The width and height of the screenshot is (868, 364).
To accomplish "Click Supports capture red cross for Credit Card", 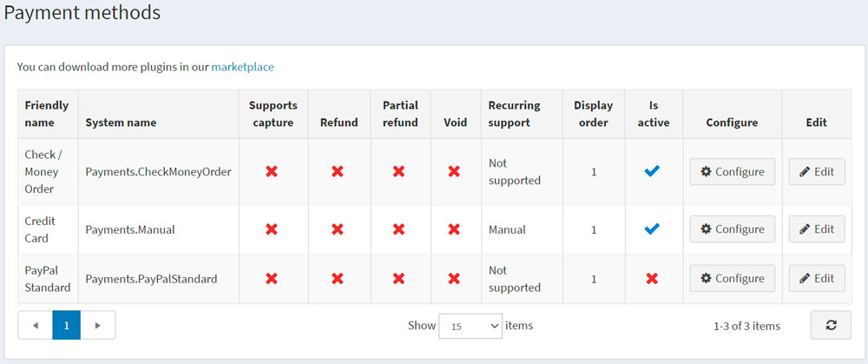I will [272, 229].
